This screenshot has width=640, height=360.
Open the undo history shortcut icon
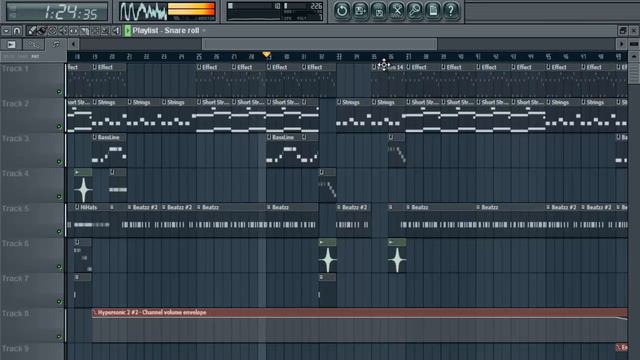[x=342, y=11]
